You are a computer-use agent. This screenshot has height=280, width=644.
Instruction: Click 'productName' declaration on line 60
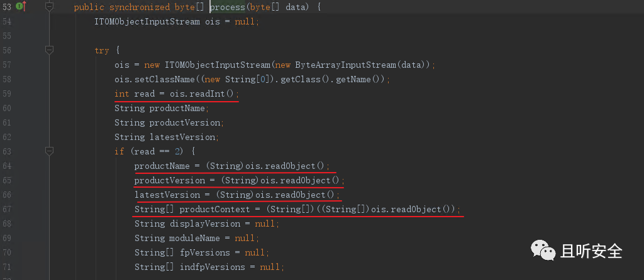pyautogui.click(x=177, y=108)
